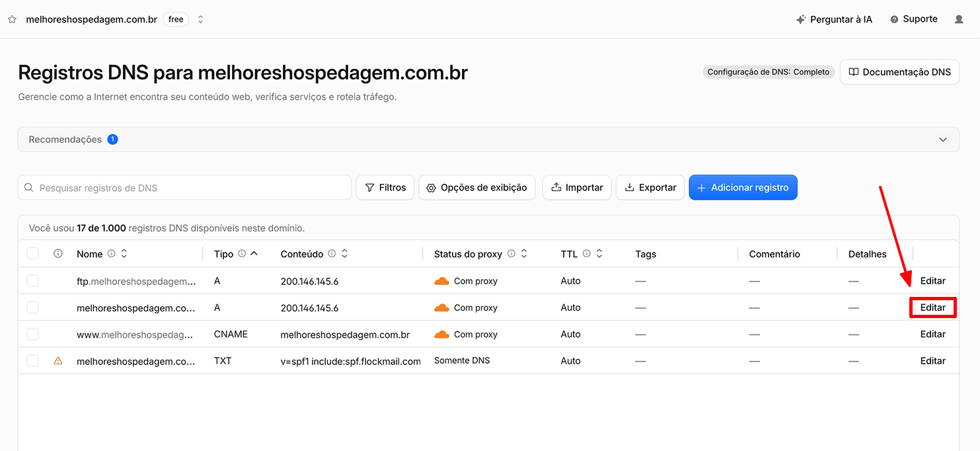Edit the TXT spf record
The width and height of the screenshot is (980, 451).
coord(932,360)
